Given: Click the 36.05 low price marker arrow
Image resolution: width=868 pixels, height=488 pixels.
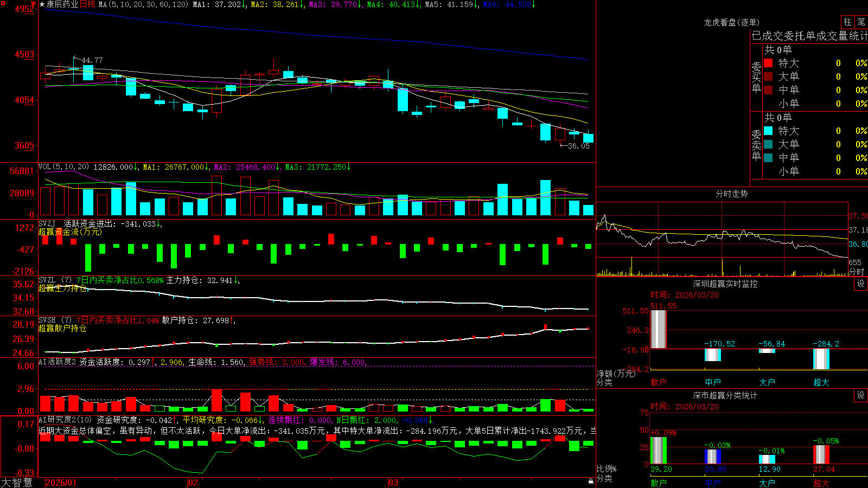Looking at the screenshot, I should click(x=563, y=145).
